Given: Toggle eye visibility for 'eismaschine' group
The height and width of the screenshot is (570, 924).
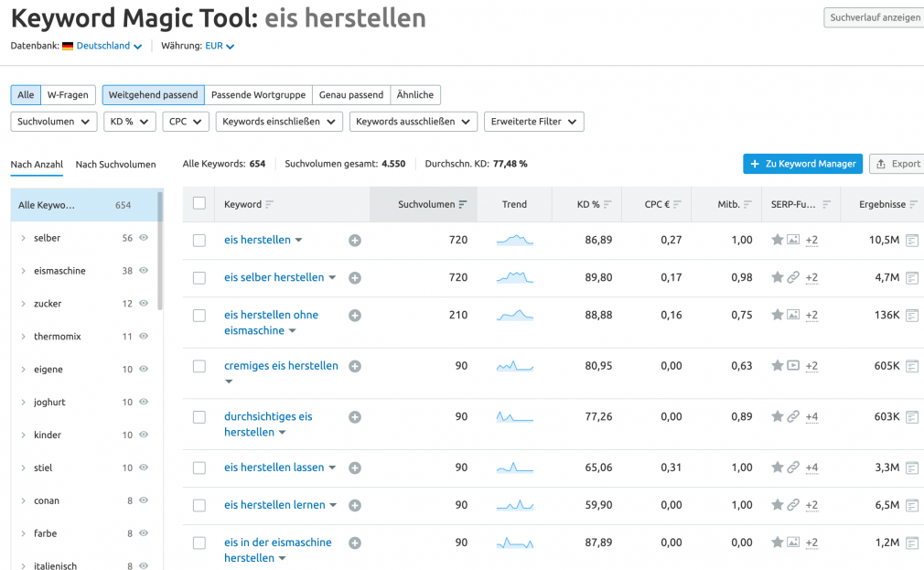Looking at the screenshot, I should click(x=144, y=271).
